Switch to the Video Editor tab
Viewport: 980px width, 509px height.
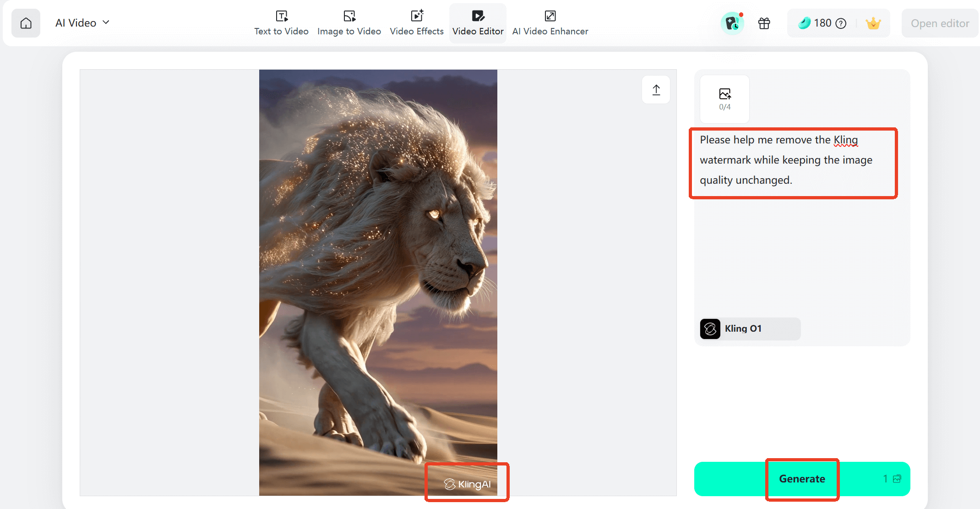tap(478, 22)
